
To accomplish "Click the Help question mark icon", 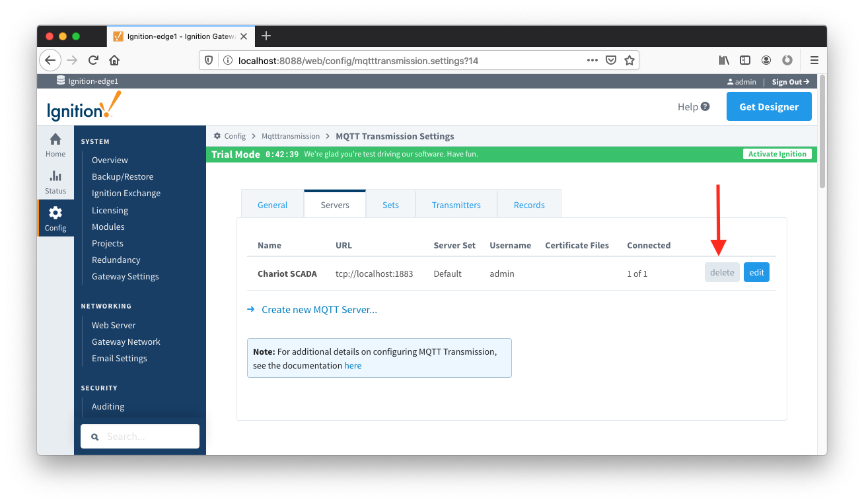I will click(x=705, y=106).
